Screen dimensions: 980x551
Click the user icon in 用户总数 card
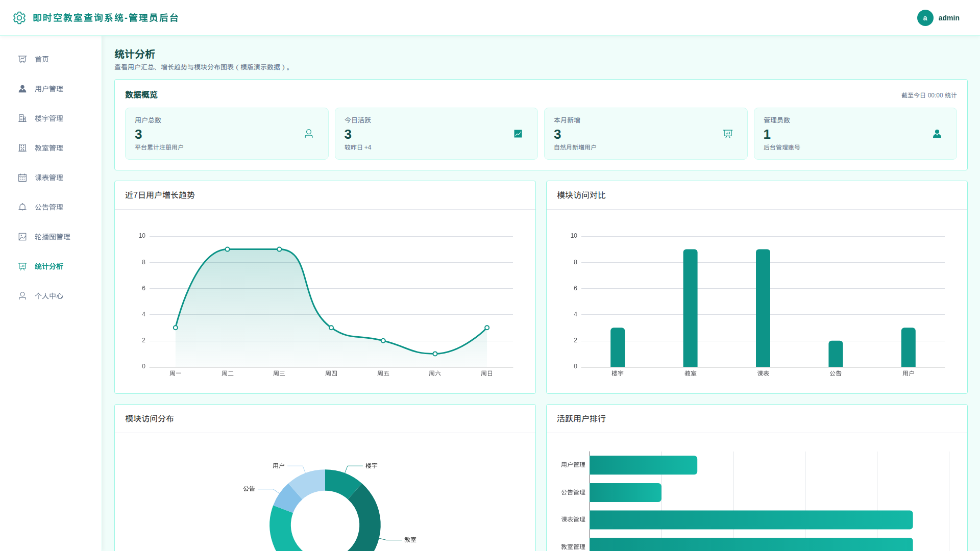tap(309, 134)
